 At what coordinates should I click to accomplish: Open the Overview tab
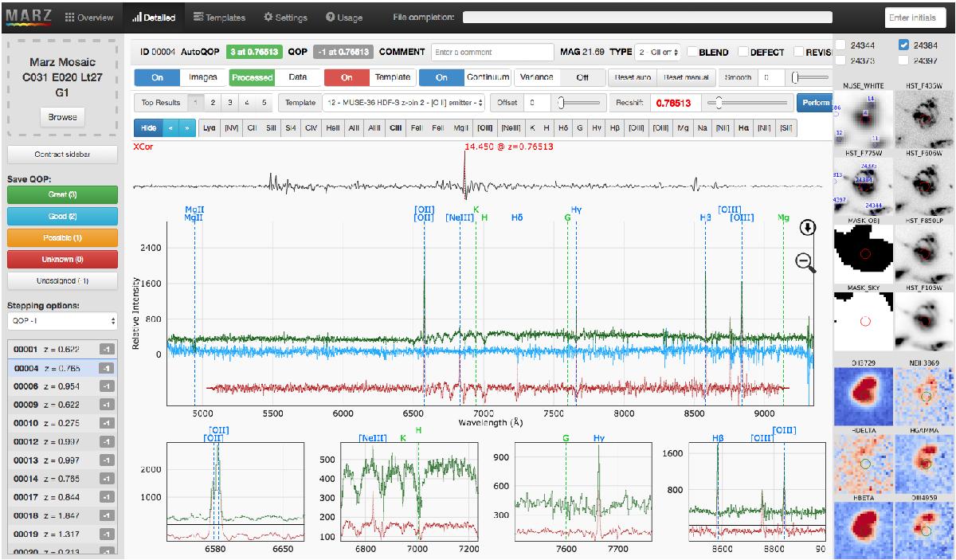(89, 18)
